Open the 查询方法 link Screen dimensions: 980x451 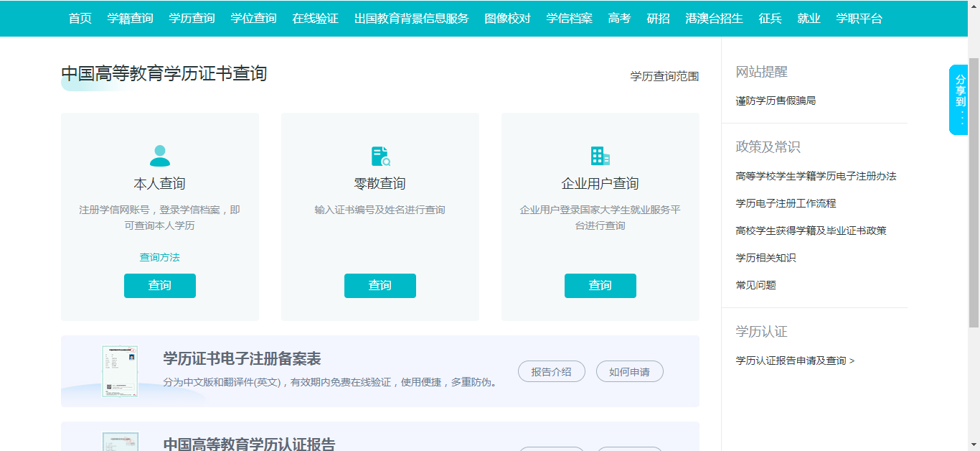coord(159,256)
